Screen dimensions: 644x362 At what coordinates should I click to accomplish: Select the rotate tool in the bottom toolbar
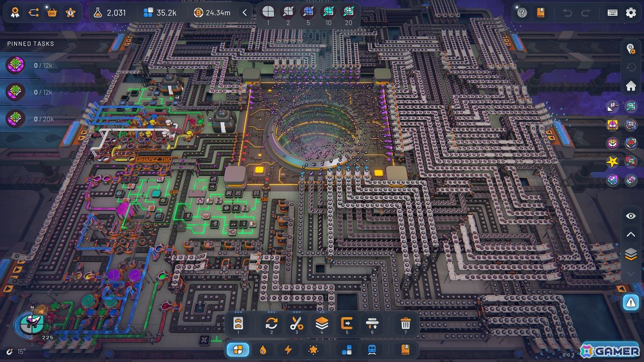point(271,323)
